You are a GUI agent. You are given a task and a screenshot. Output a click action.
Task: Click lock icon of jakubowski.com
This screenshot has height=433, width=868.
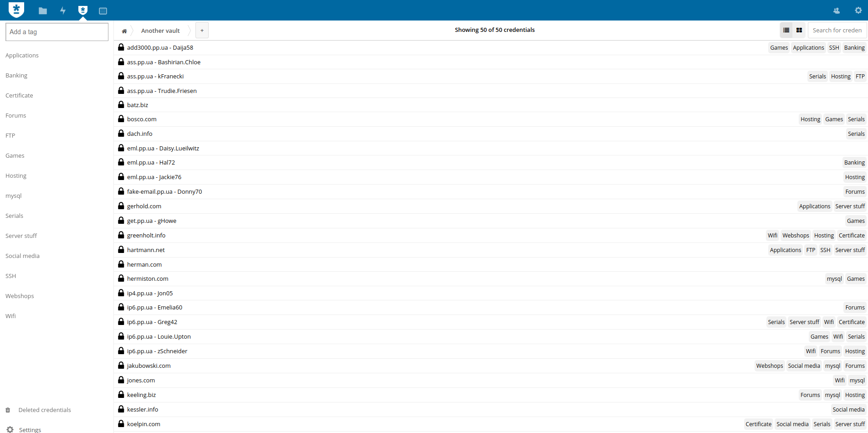click(121, 365)
